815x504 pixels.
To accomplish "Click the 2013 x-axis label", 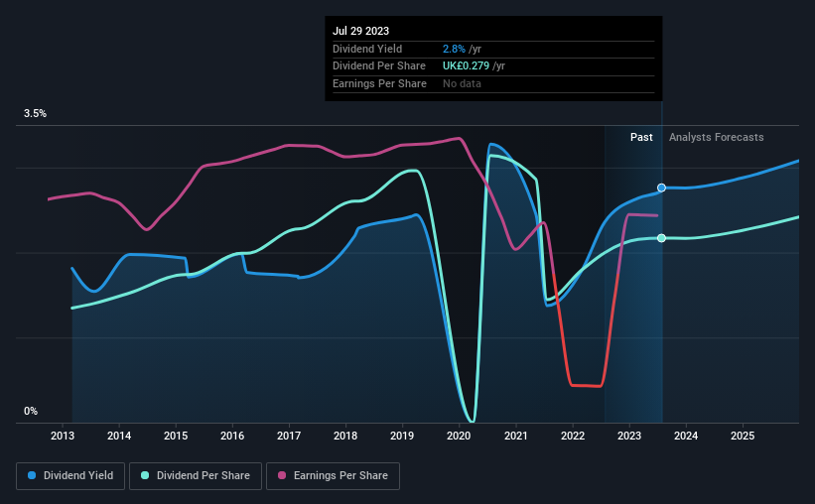I will coord(63,436).
